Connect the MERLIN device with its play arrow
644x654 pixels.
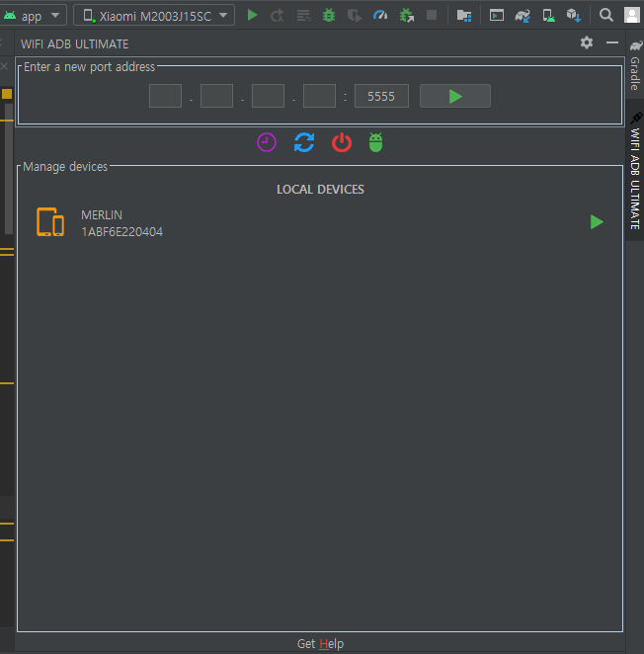[x=597, y=222]
